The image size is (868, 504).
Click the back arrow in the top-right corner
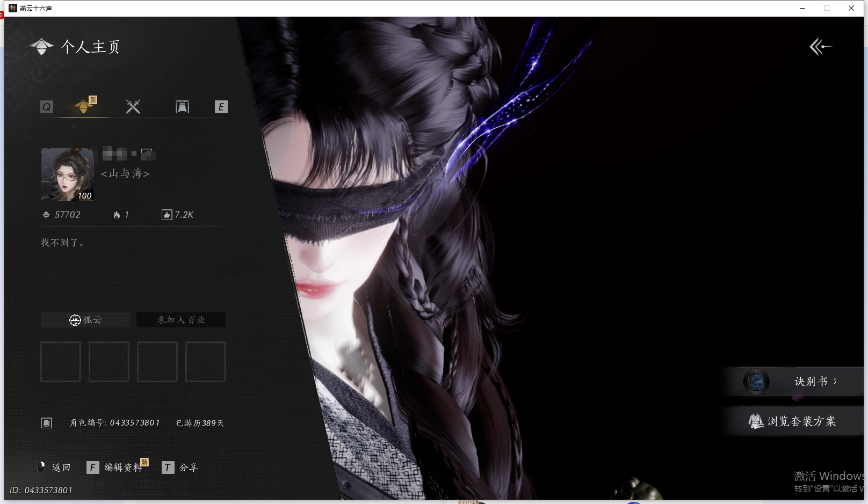[x=820, y=47]
